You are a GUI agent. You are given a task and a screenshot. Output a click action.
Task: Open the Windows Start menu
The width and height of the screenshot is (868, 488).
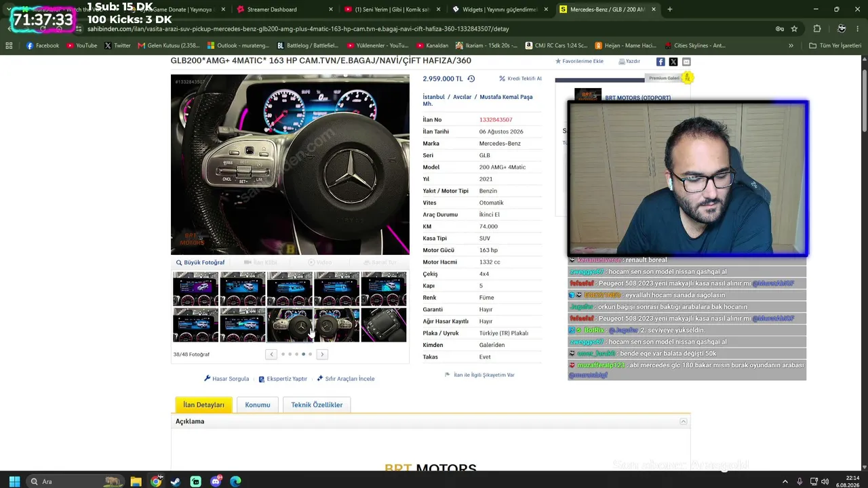pos(14,481)
